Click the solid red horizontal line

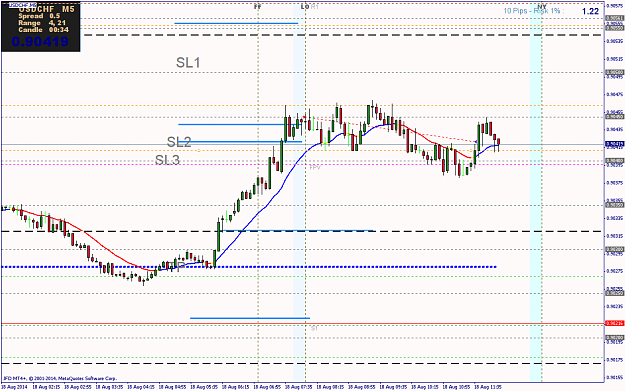click(x=303, y=324)
